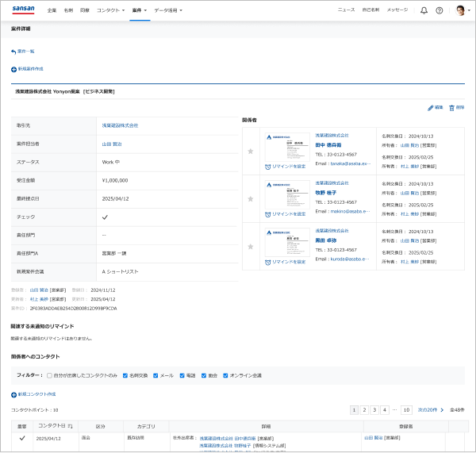Image resolution: width=476 pixels, height=453 pixels.
Task: Open the 名刺 menu
Action: 68,10
